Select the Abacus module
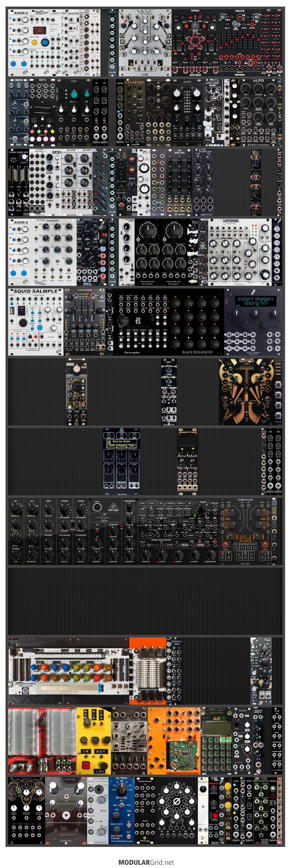This screenshot has height=868, width=293. point(245,531)
